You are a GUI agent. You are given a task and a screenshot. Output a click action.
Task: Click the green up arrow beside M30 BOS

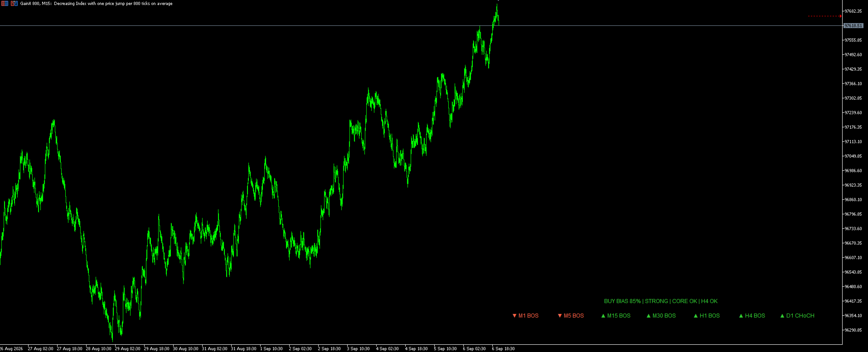[649, 316]
